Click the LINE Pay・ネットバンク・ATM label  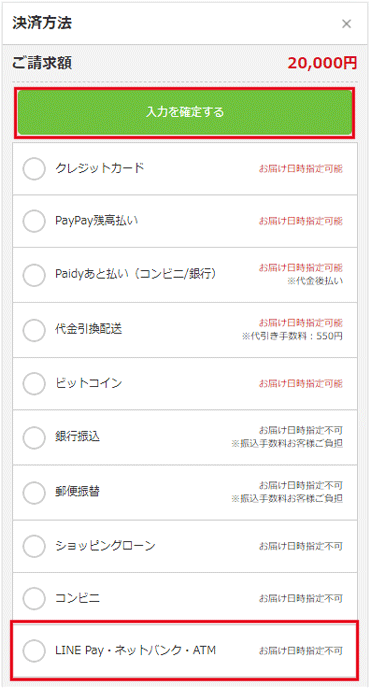[135, 650]
